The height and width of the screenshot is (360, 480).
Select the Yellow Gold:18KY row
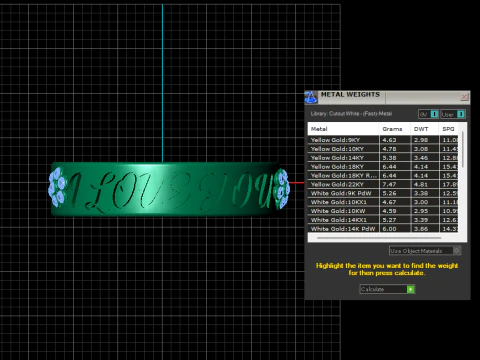pos(383,166)
